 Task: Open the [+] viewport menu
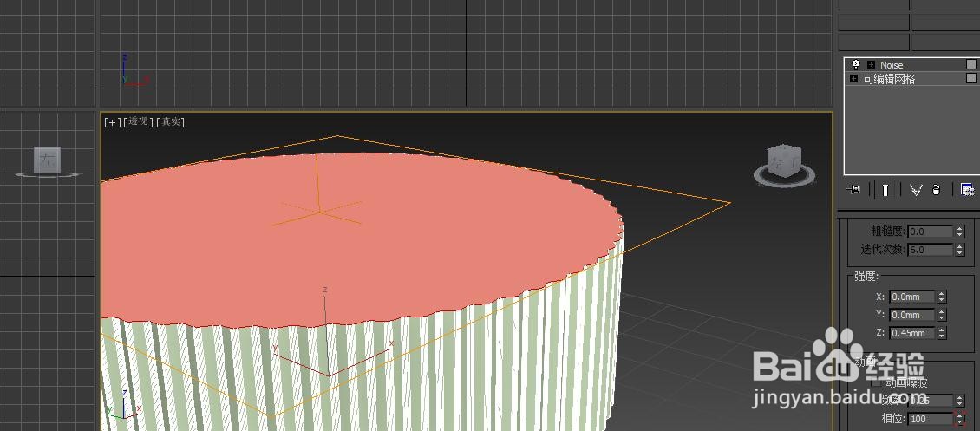pyautogui.click(x=112, y=122)
